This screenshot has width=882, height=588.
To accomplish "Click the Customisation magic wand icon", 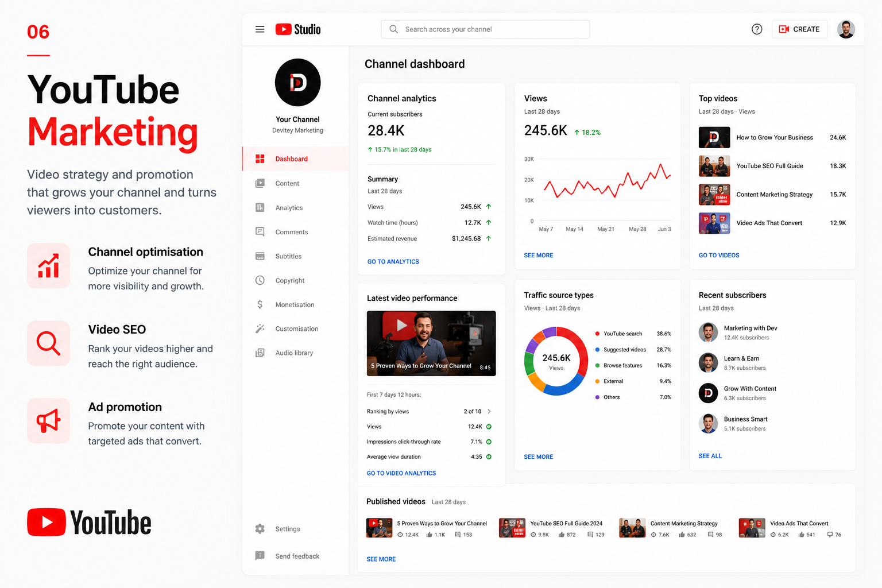I will point(260,328).
